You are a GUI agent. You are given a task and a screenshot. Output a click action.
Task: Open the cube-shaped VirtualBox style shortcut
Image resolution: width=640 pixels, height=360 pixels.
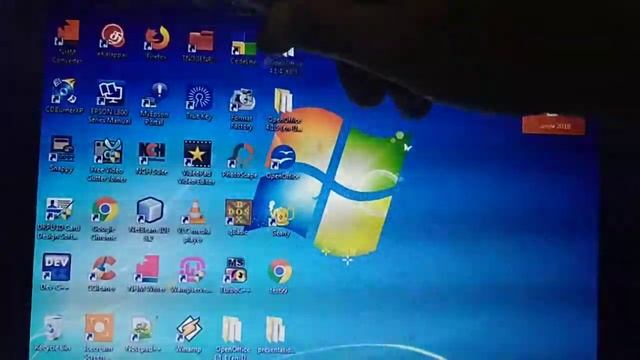pos(149,211)
